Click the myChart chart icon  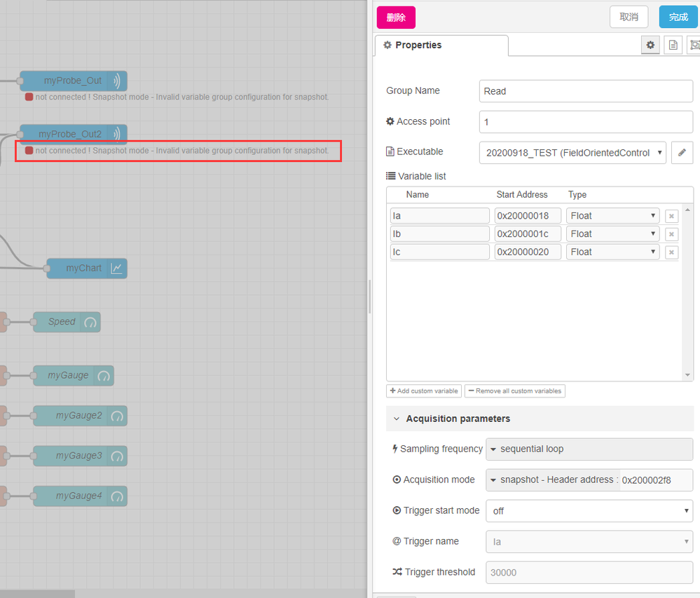point(116,269)
